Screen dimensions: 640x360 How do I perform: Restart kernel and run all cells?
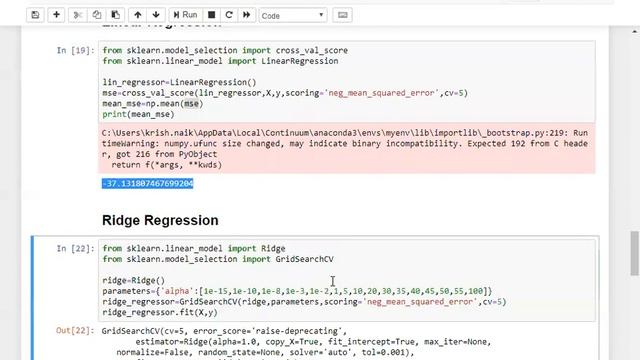click(247, 15)
